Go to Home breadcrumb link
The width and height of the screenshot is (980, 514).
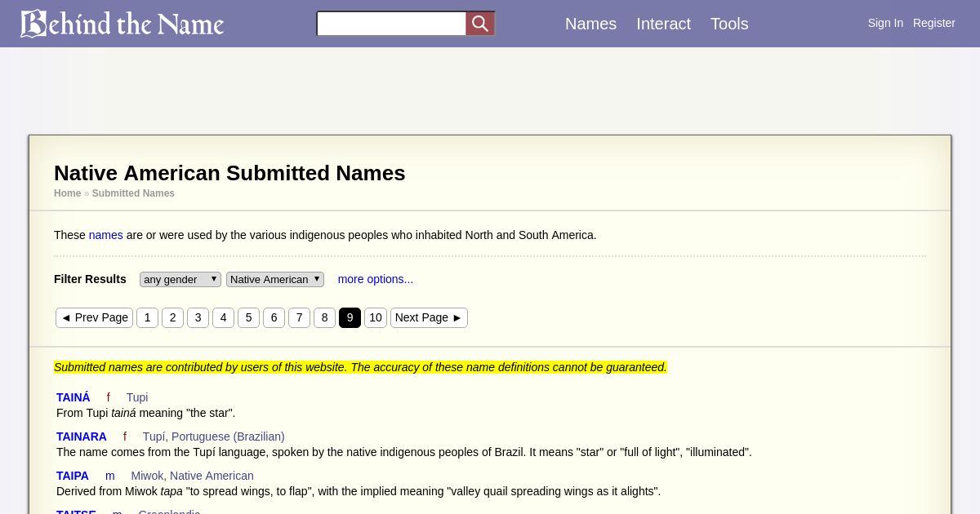(67, 193)
